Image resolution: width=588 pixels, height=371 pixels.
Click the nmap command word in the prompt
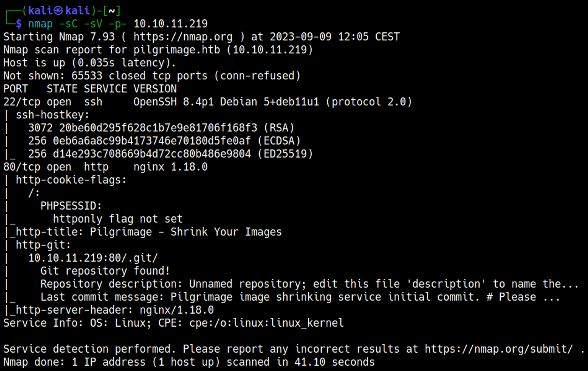tap(40, 24)
